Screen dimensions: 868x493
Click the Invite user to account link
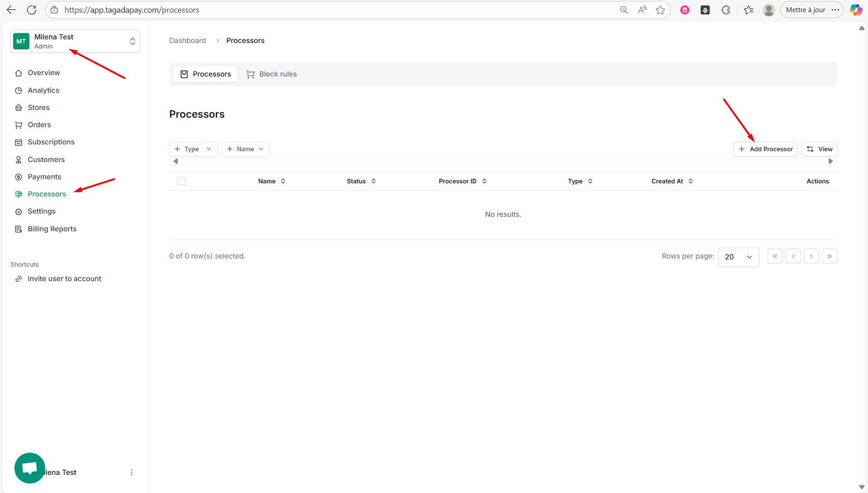coord(64,279)
